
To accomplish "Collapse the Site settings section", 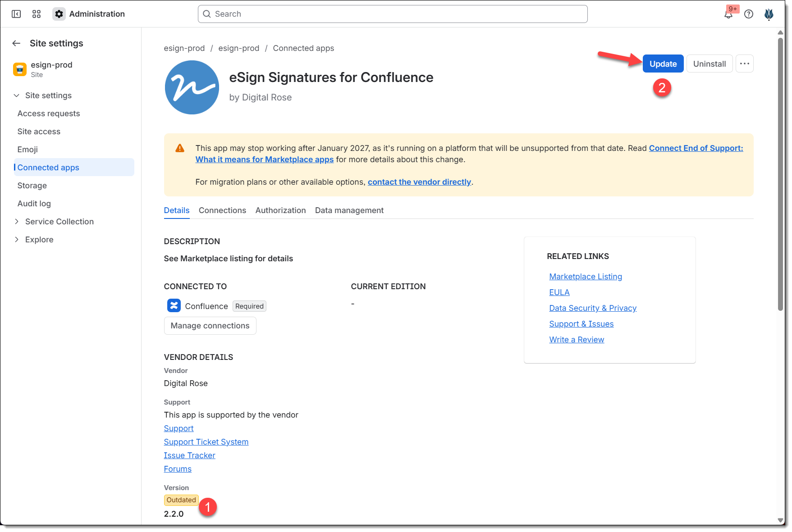I will (x=17, y=95).
